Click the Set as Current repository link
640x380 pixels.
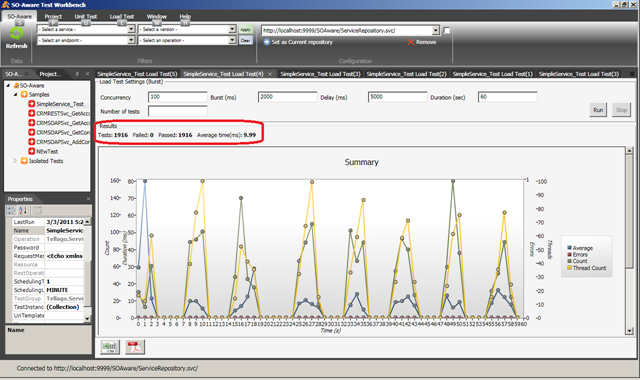click(x=302, y=42)
